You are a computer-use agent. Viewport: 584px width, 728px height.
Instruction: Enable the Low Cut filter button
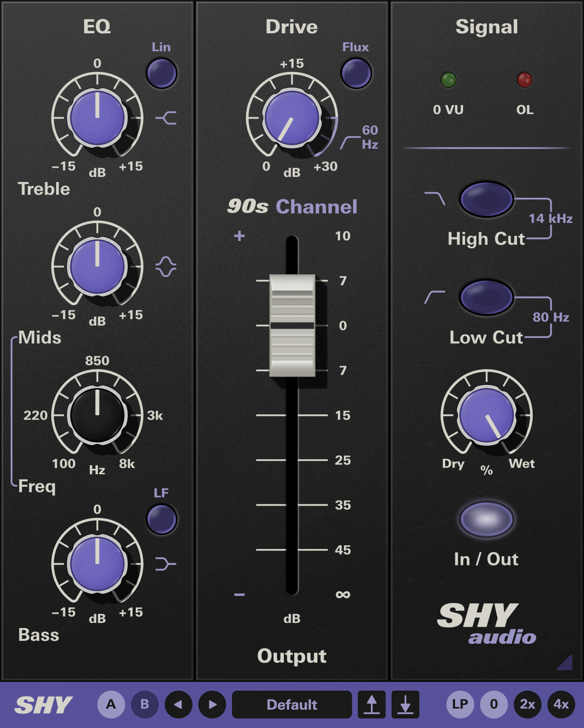(486, 297)
